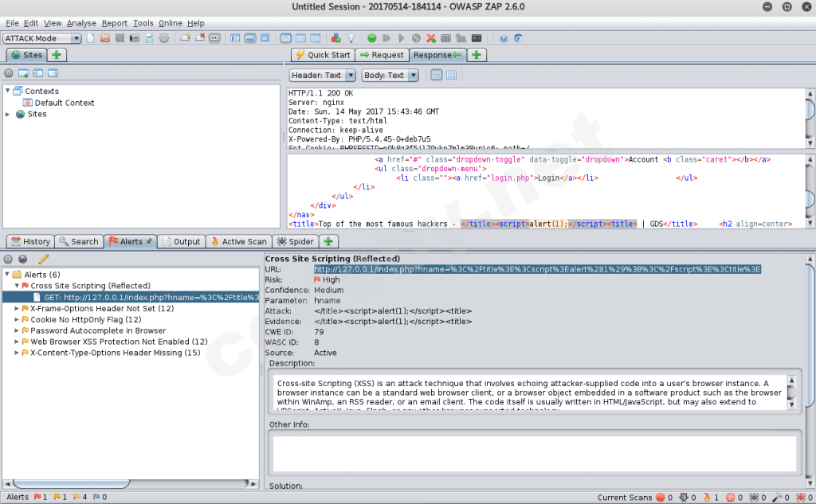The width and height of the screenshot is (816, 504).
Task: Select Default Context in the Sites tree
Action: pyautogui.click(x=64, y=103)
